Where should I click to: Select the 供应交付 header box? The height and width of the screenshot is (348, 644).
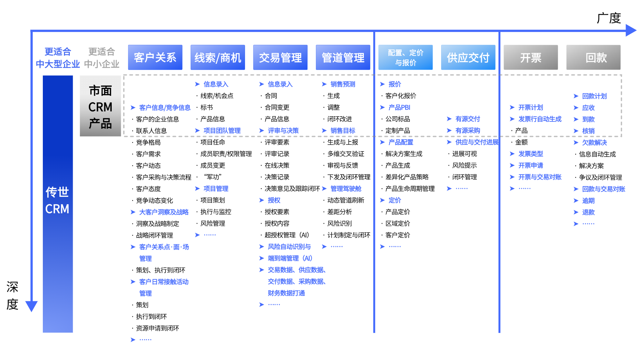point(468,57)
